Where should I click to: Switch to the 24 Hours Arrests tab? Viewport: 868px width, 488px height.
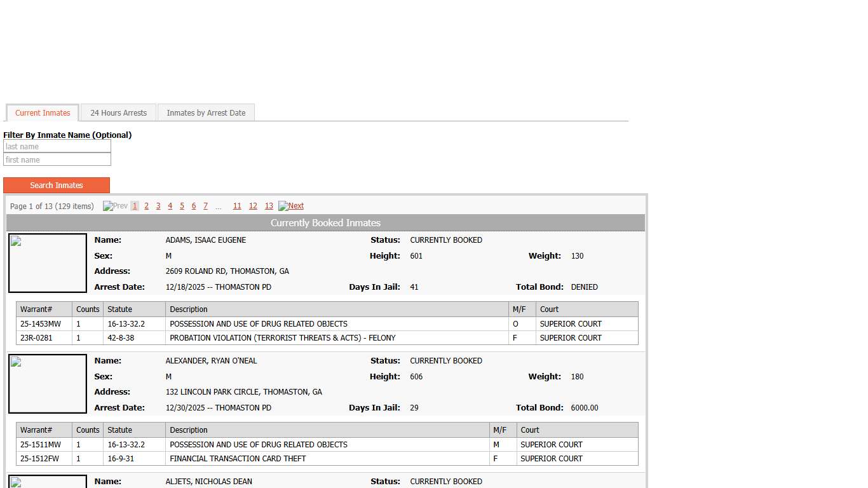[118, 113]
